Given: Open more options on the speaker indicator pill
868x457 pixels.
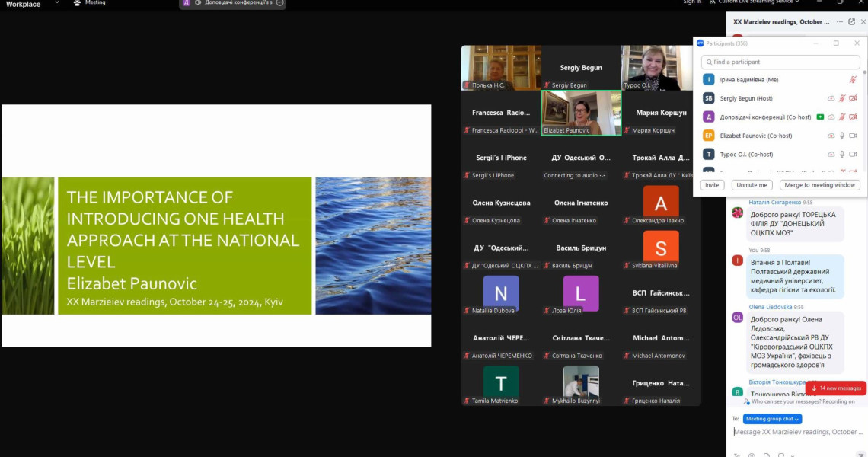Looking at the screenshot, I should click(x=280, y=3).
